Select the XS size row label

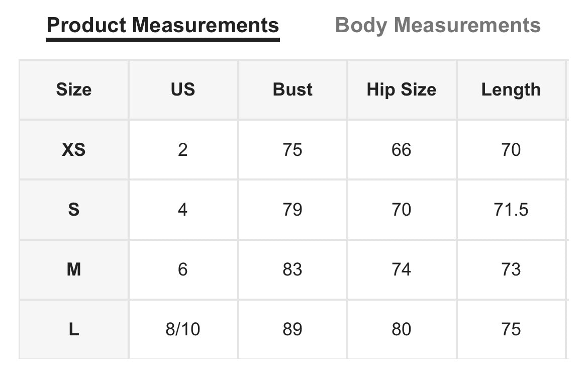click(x=74, y=150)
